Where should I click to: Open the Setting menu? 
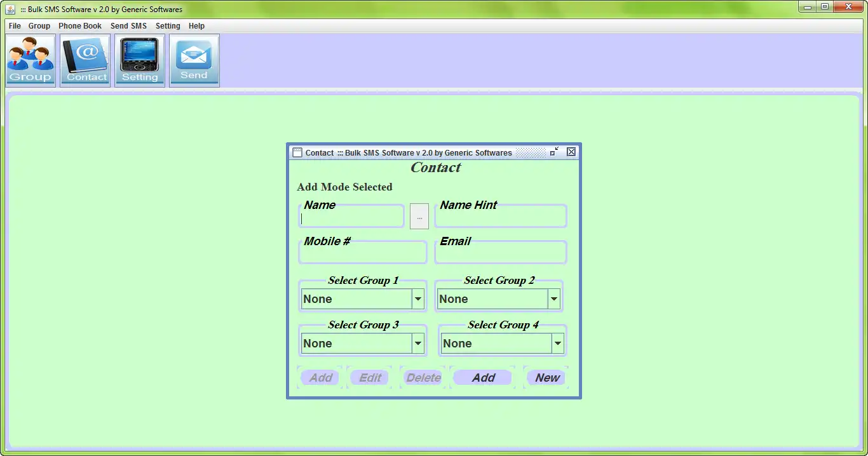click(168, 26)
